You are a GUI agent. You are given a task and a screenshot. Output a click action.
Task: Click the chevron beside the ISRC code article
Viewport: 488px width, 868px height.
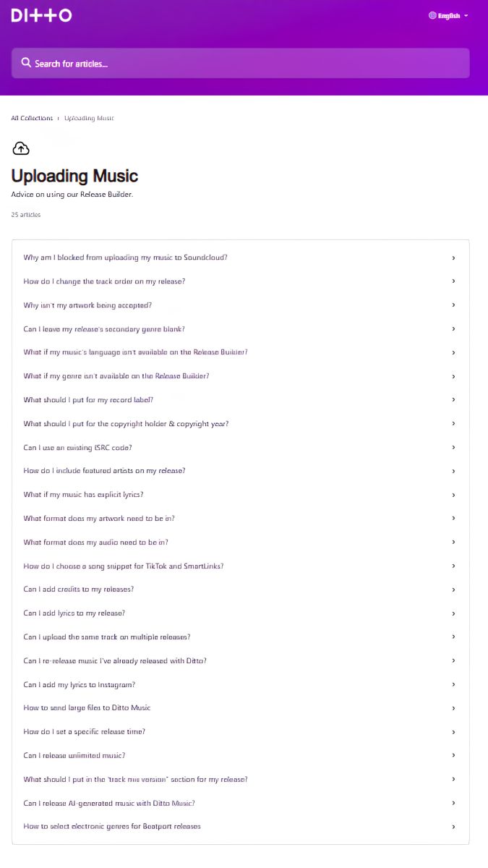pyautogui.click(x=454, y=447)
